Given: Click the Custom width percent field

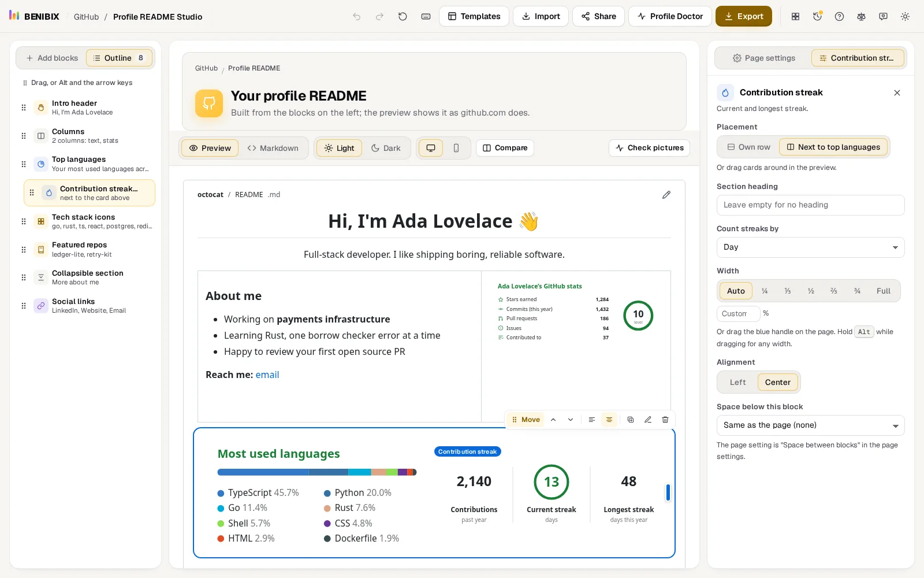Looking at the screenshot, I should pyautogui.click(x=738, y=314).
